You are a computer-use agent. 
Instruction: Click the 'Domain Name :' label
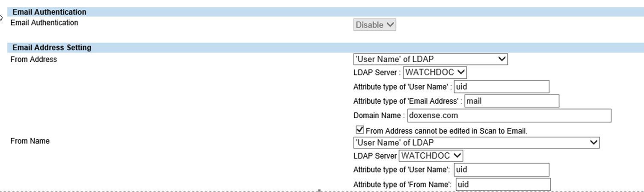(x=379, y=116)
